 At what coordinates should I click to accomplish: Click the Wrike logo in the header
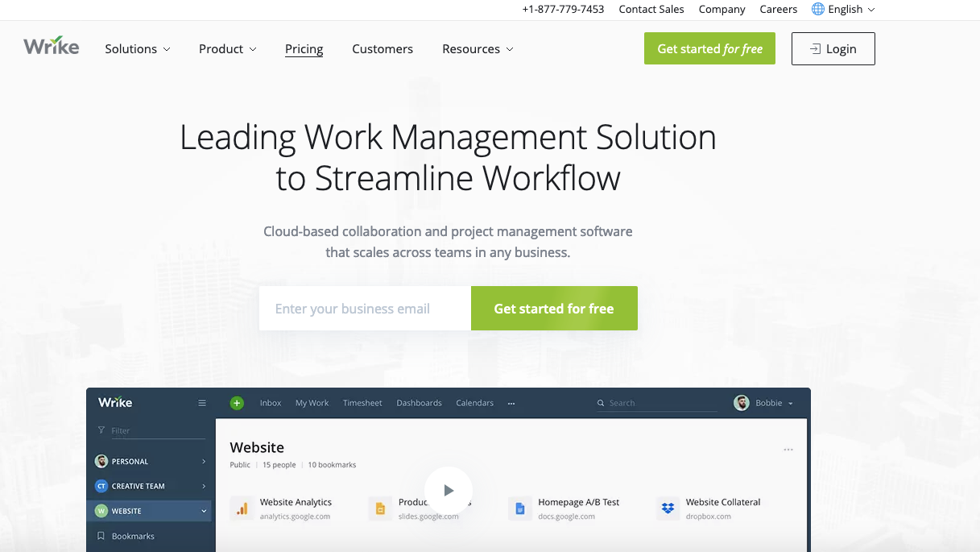coord(52,46)
